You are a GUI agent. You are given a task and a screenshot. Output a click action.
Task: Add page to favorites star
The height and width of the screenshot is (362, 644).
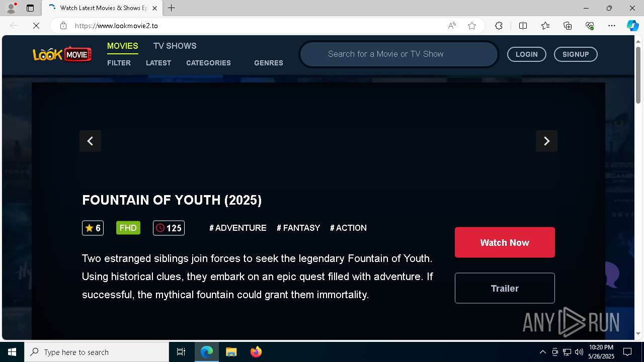472,26
